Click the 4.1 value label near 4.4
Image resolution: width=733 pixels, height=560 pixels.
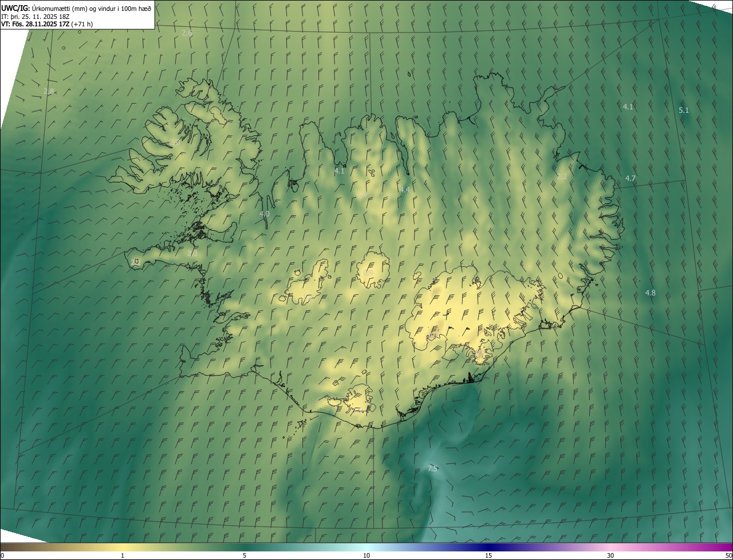[x=340, y=171]
